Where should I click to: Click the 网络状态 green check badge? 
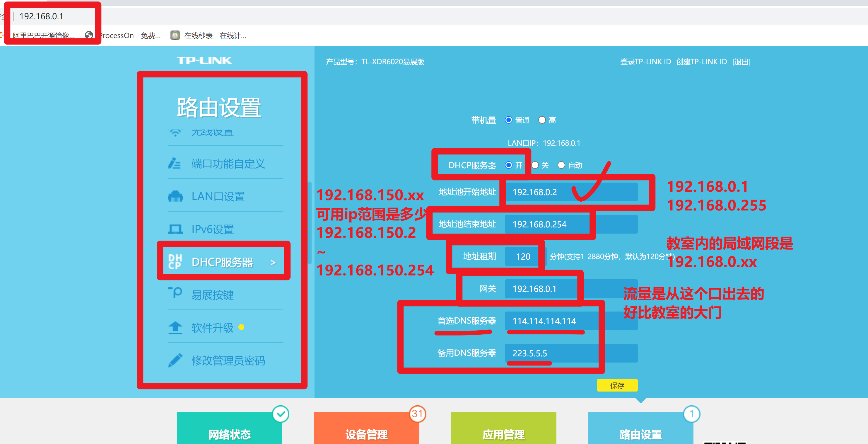point(281,414)
